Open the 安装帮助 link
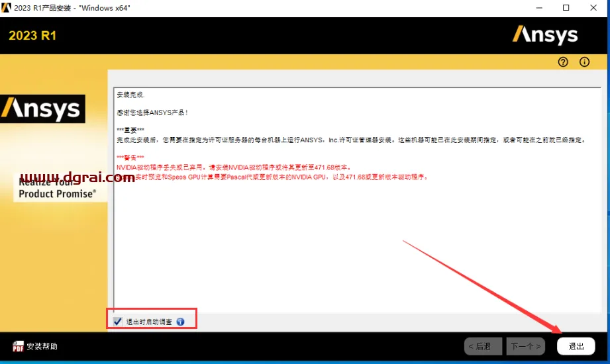The width and height of the screenshot is (610, 364). coord(42,346)
